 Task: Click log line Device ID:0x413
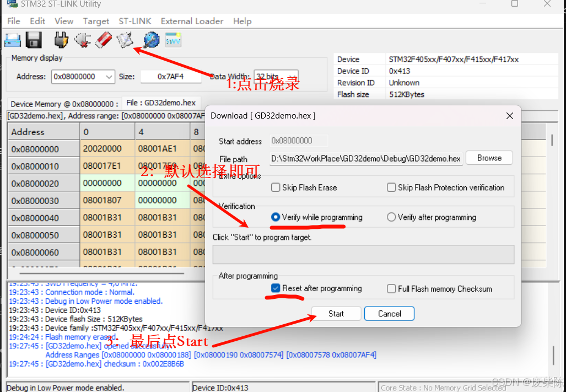(55, 310)
